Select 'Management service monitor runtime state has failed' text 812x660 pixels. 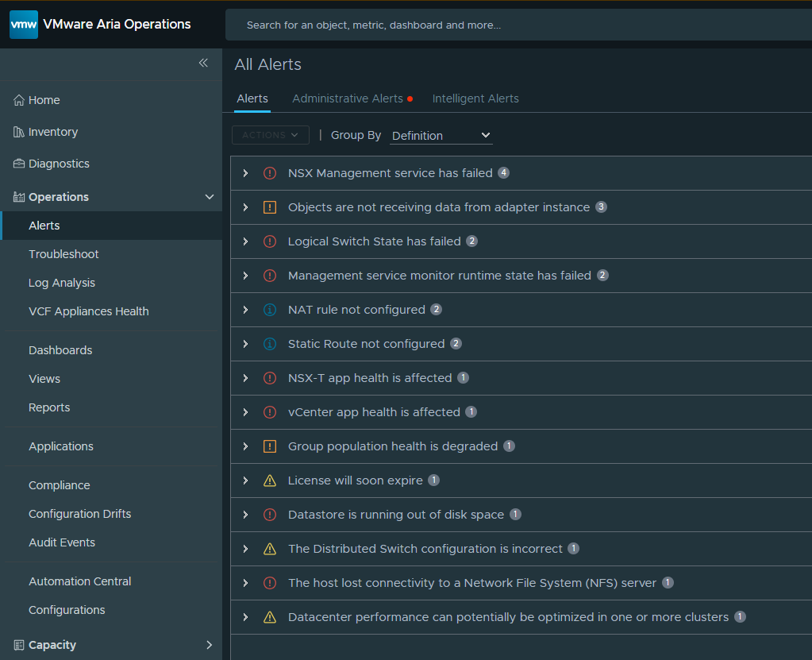(440, 276)
